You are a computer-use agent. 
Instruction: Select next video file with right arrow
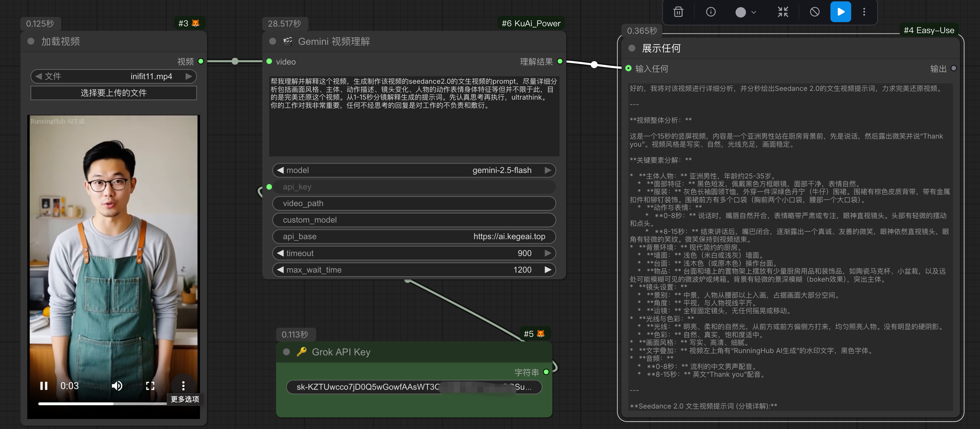click(x=189, y=77)
